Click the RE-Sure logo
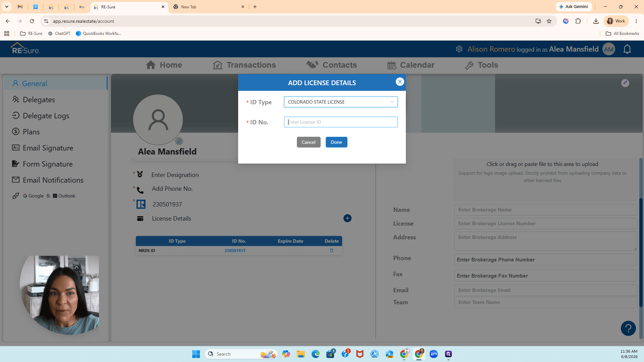 tap(25, 49)
